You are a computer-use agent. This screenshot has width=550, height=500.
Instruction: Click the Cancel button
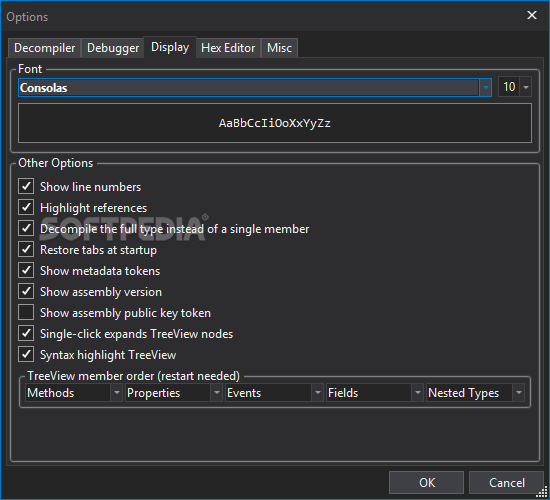(507, 482)
